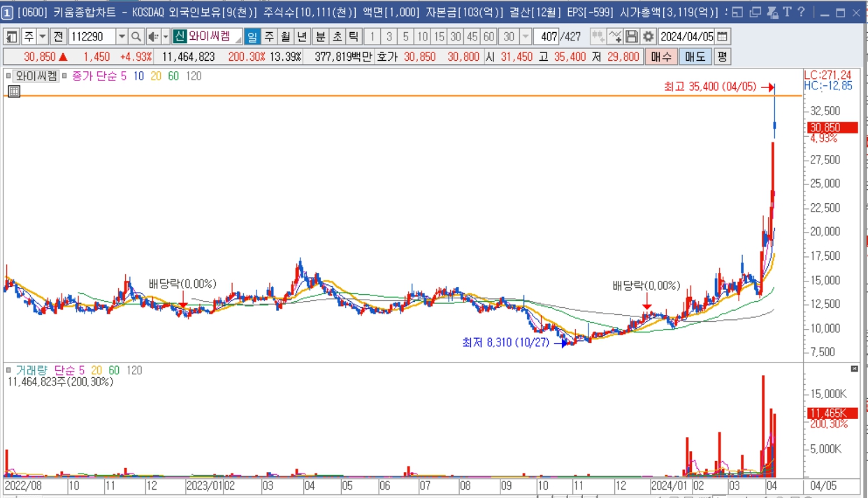Screen dimensions: 868x498
Task: Click the title bar duplicate window icon
Action: 754,12
